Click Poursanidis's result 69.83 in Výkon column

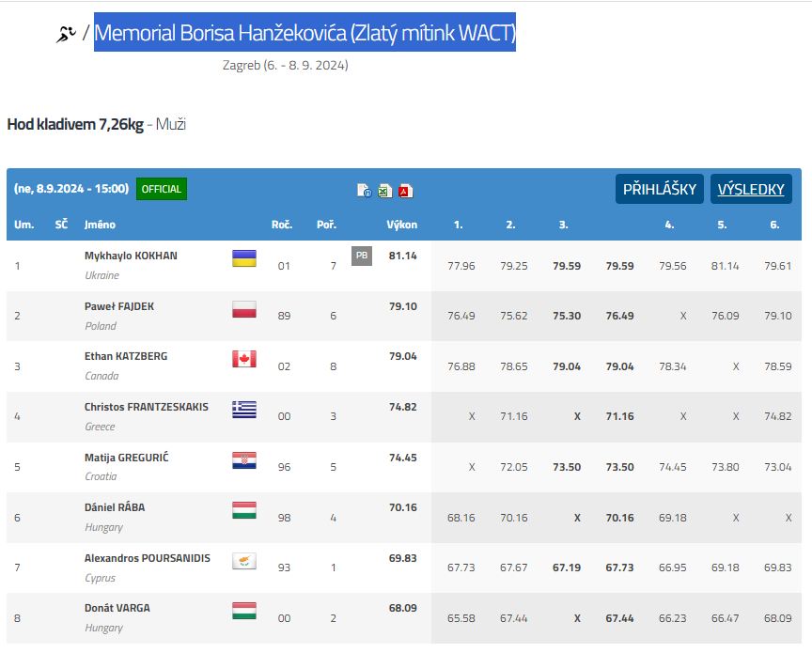[x=403, y=558]
